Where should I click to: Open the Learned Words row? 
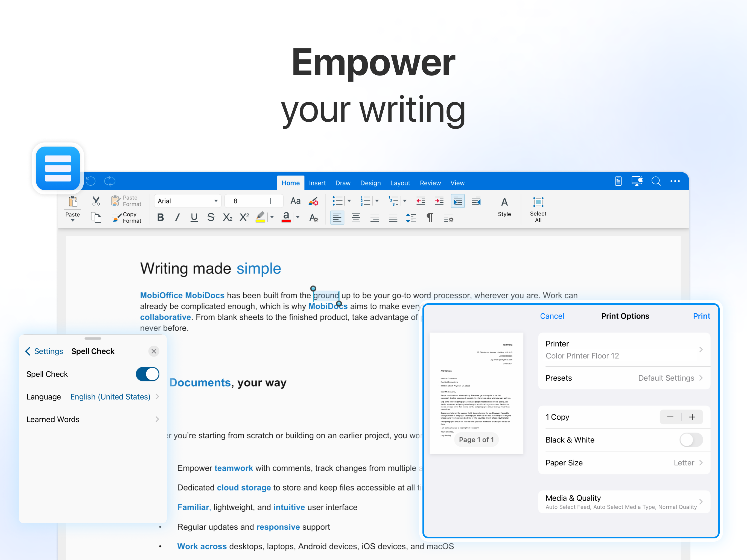coord(93,419)
